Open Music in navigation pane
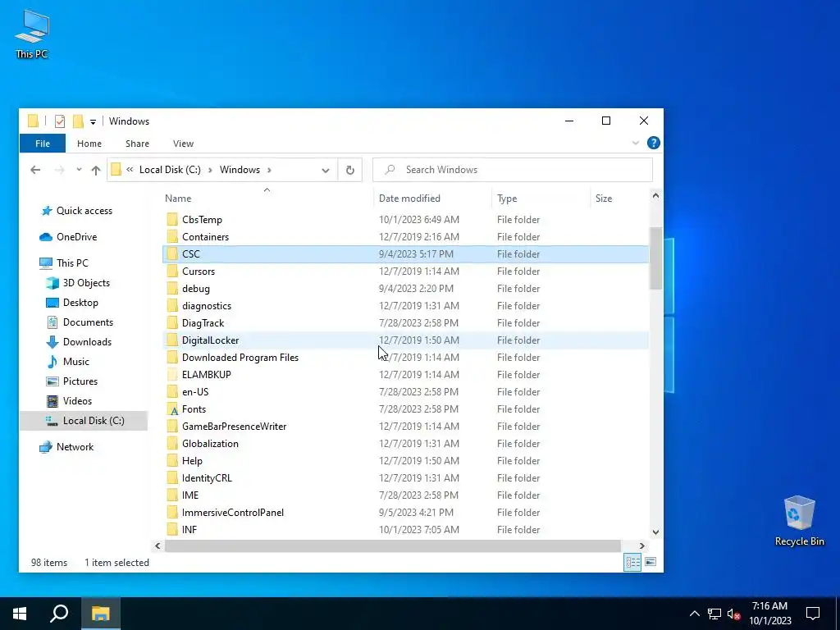Viewport: 840px width, 630px height. (75, 362)
